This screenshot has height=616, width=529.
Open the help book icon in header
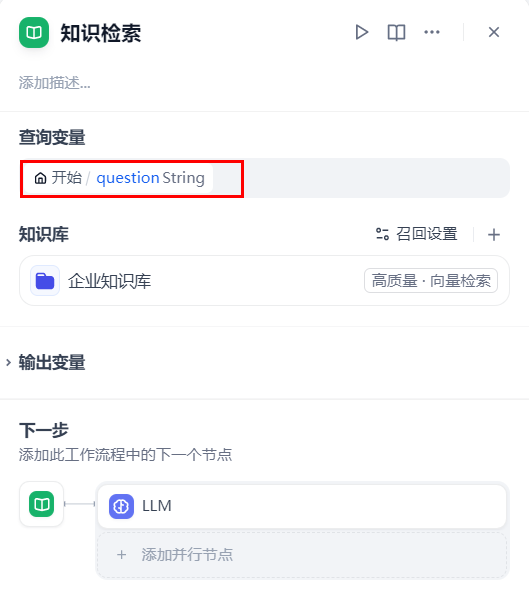tap(396, 32)
